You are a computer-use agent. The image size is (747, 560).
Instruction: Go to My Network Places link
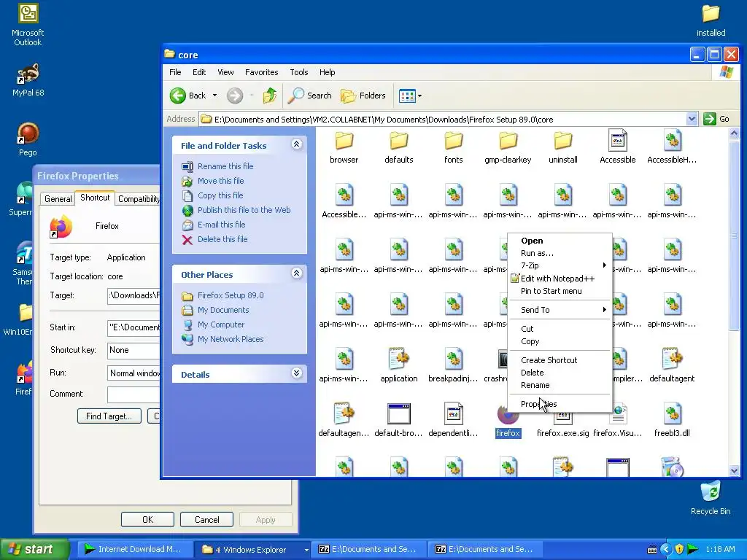click(231, 339)
